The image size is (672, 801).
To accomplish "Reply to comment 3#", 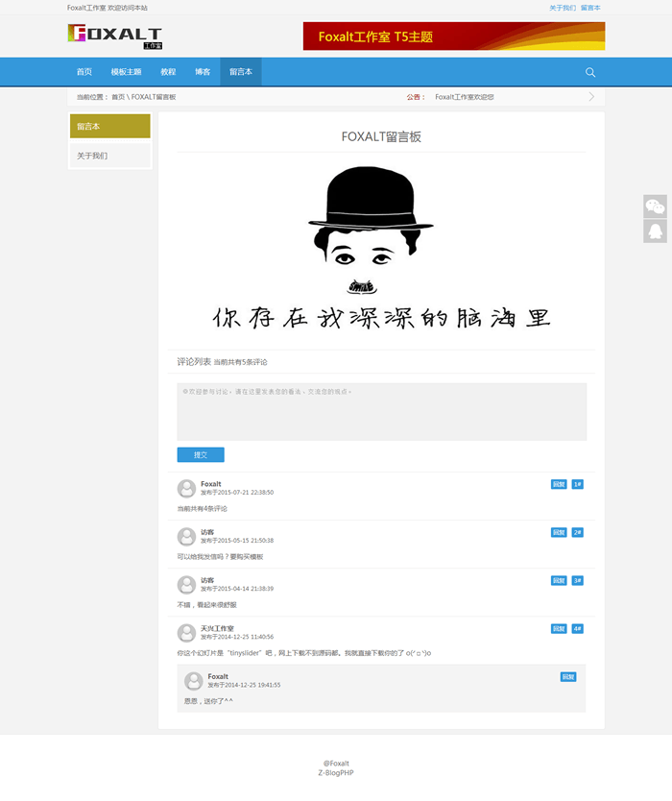I will [559, 580].
